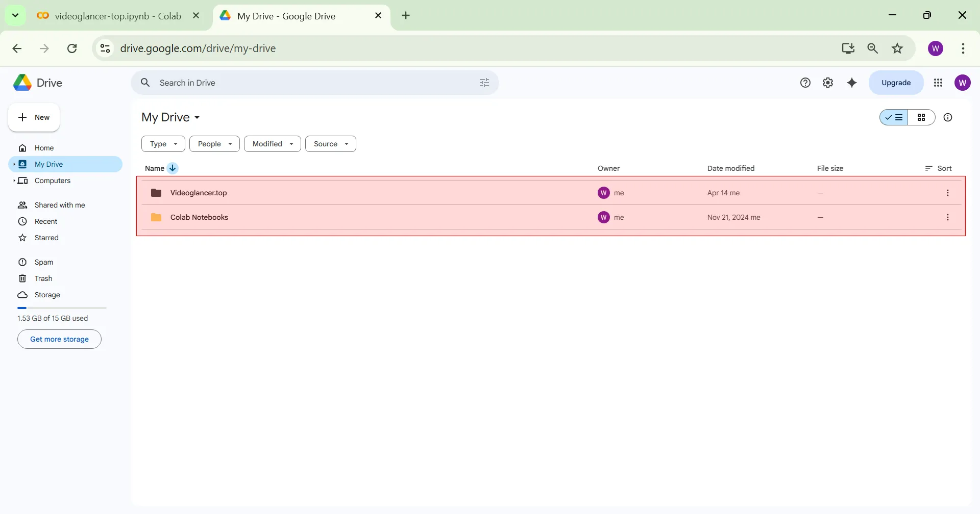Screen dimensions: 980x514
Task: Click Get more storage button
Action: 59,339
